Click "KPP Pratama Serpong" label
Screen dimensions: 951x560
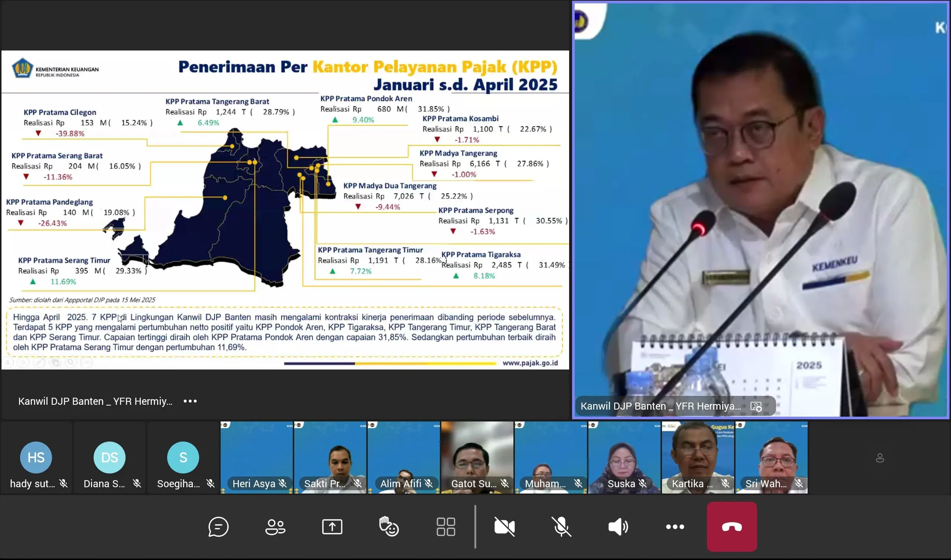click(476, 211)
